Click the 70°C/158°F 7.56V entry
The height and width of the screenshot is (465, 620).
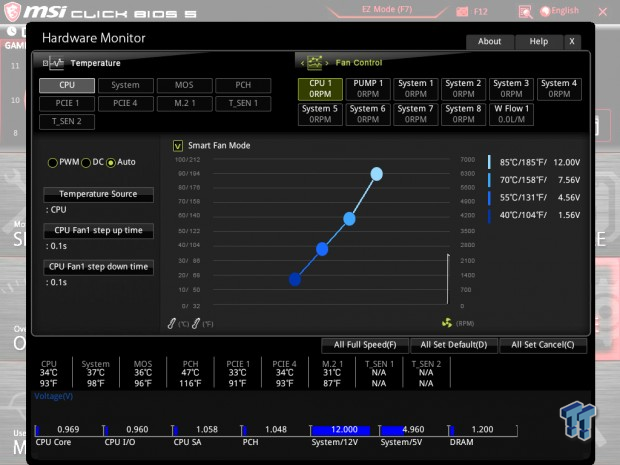[535, 180]
